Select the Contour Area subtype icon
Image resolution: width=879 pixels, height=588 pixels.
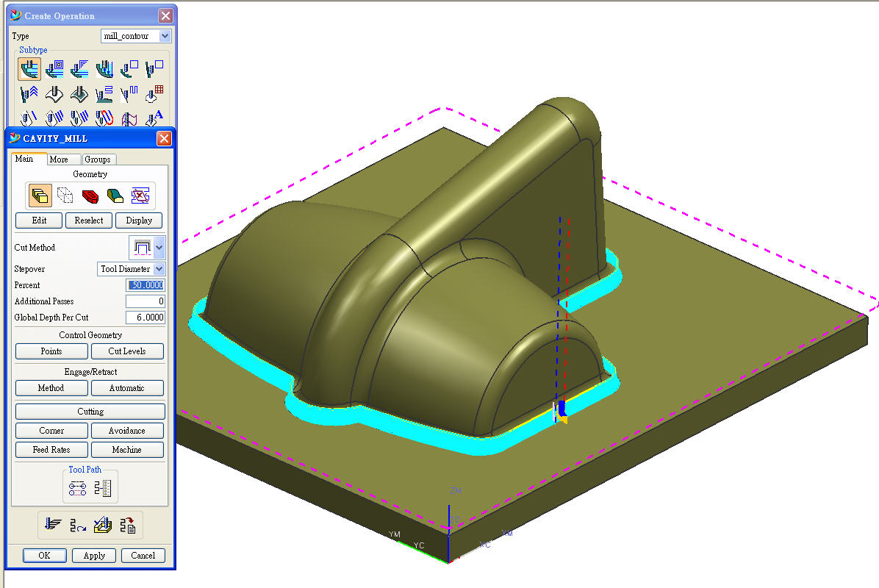coord(79,93)
